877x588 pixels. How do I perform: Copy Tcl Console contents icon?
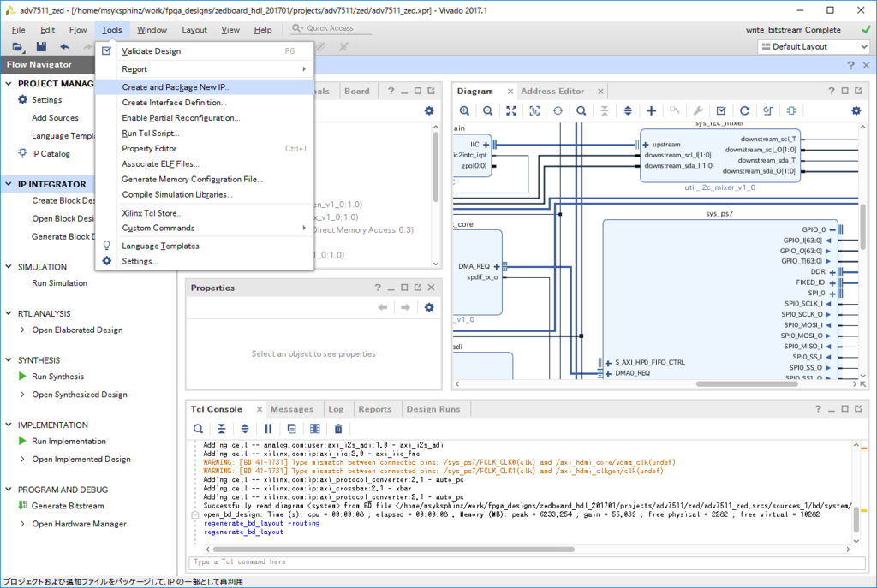pos(291,429)
